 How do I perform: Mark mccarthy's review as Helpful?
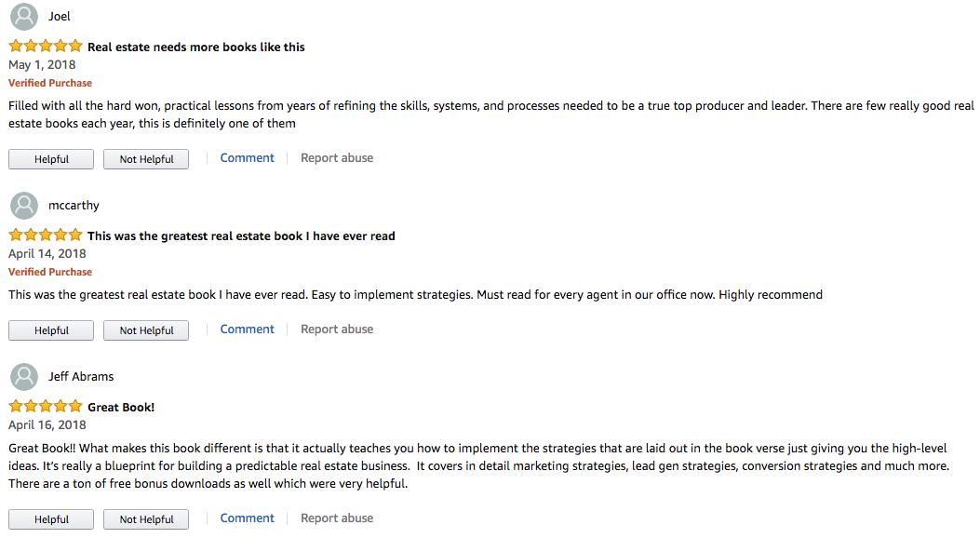(51, 330)
